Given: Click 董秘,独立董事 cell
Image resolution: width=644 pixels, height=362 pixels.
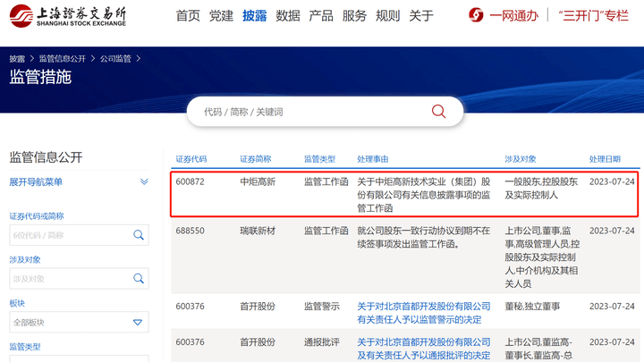Looking at the screenshot, I should pos(532,307).
